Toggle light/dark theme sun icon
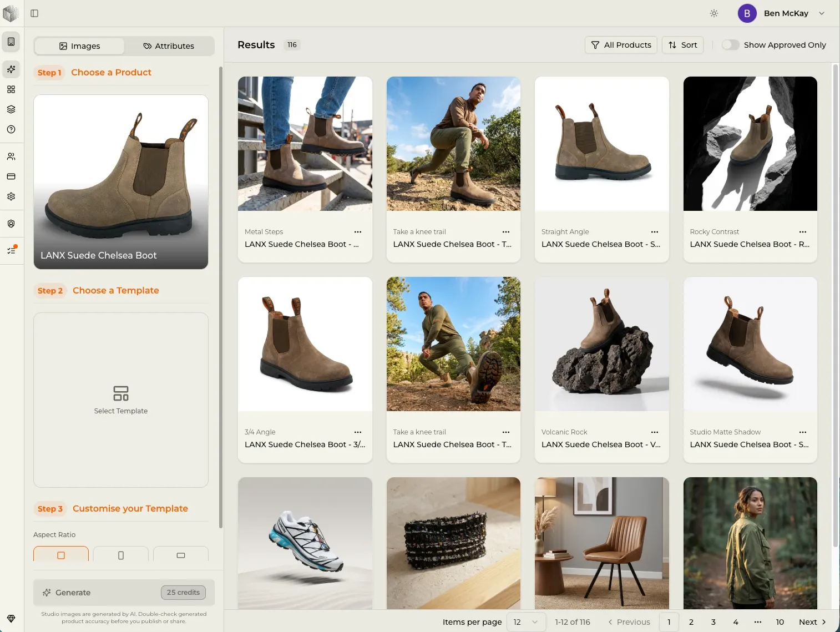This screenshot has width=840, height=632. 714,13
